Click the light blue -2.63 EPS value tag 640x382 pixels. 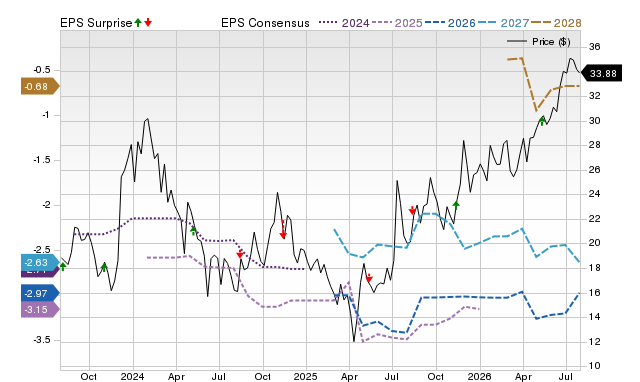click(x=40, y=262)
